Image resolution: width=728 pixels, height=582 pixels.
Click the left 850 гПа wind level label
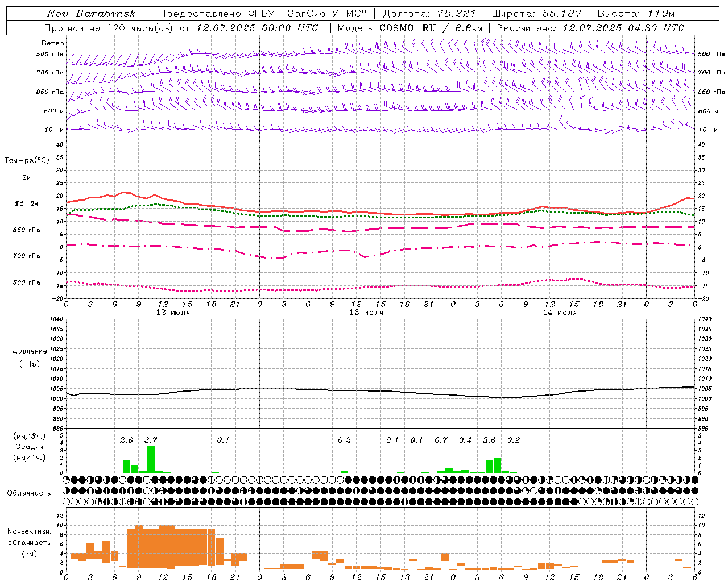(x=50, y=92)
